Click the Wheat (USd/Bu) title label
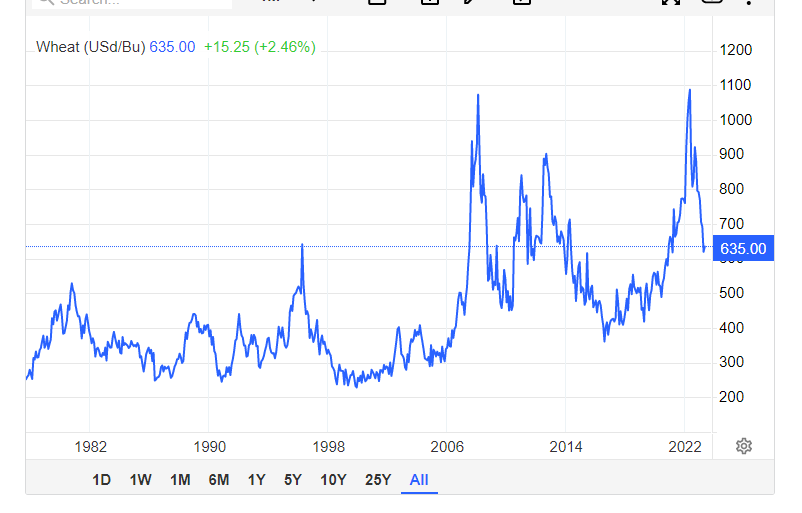Image resolution: width=802 pixels, height=513 pixels. tap(91, 47)
